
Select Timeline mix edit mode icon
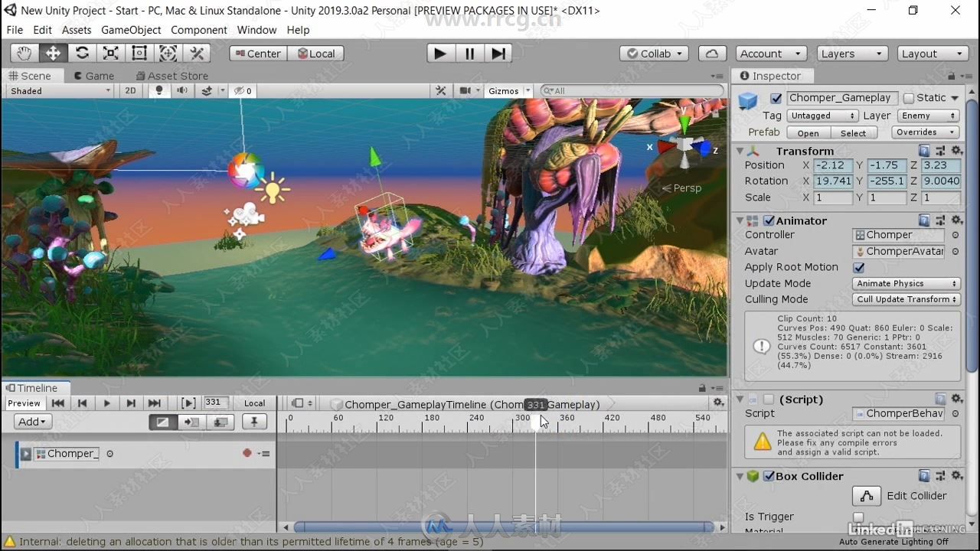pyautogui.click(x=162, y=422)
